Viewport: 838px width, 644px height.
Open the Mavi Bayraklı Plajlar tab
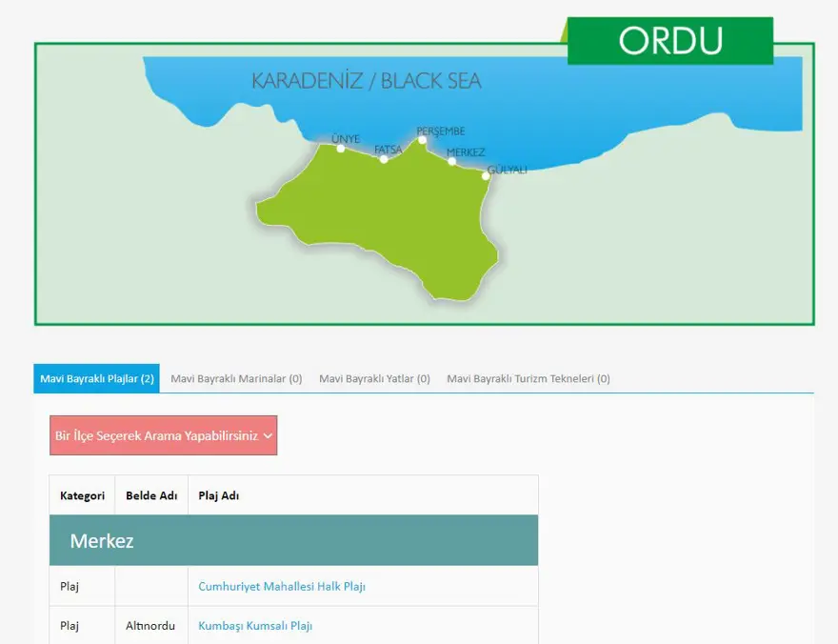pyautogui.click(x=97, y=378)
